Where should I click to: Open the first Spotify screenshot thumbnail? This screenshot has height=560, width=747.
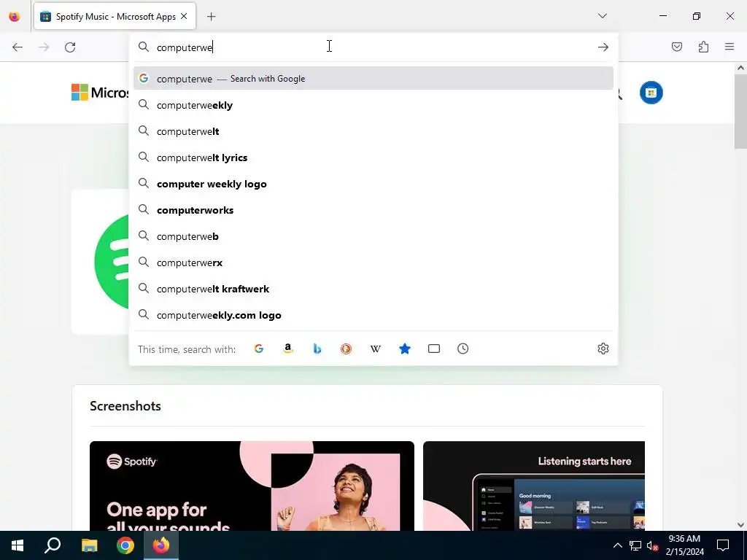tap(252, 486)
